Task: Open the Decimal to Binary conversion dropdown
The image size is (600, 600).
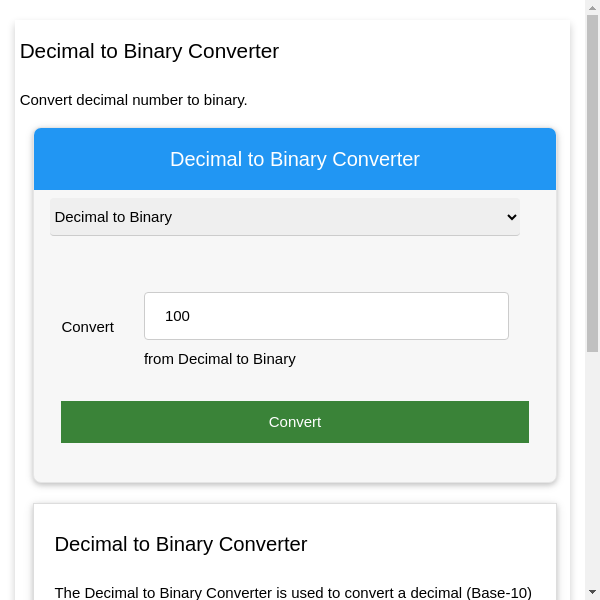Action: point(284,217)
